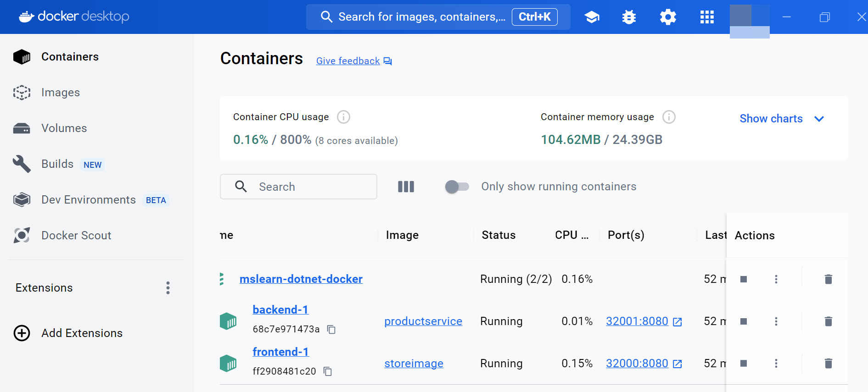Open the Images sidebar section
868x392 pixels.
(96, 93)
